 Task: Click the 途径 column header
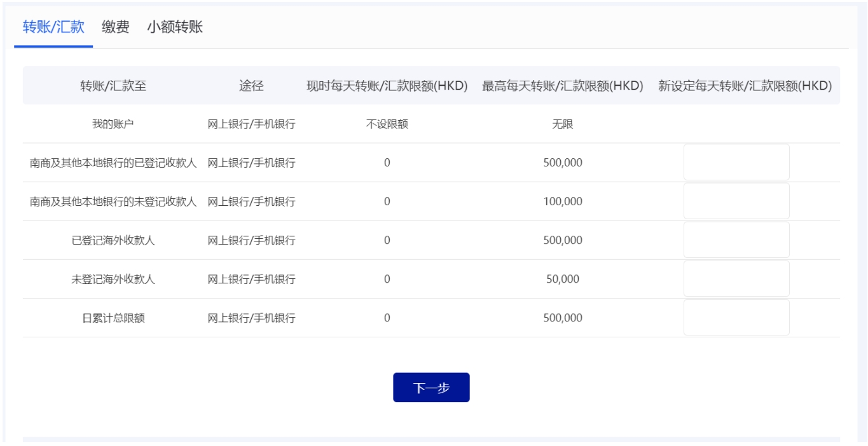click(x=251, y=86)
